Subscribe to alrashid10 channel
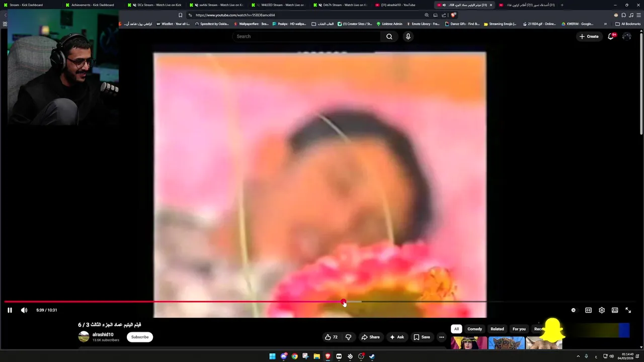The image size is (644, 362). click(x=140, y=337)
